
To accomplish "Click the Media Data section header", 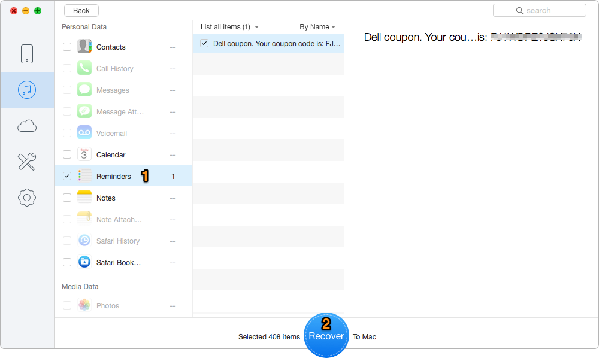I will click(80, 286).
